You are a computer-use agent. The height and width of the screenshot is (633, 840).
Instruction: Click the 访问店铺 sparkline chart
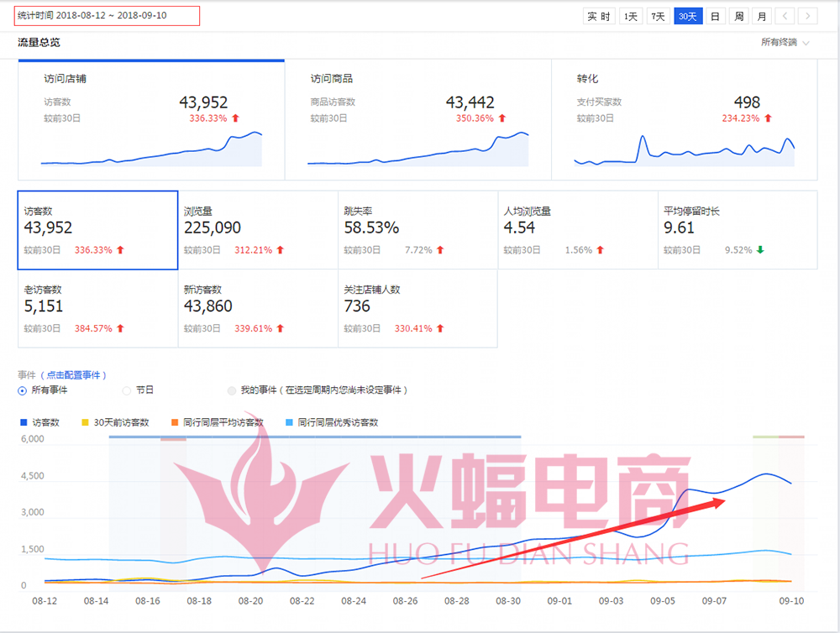[x=151, y=149]
